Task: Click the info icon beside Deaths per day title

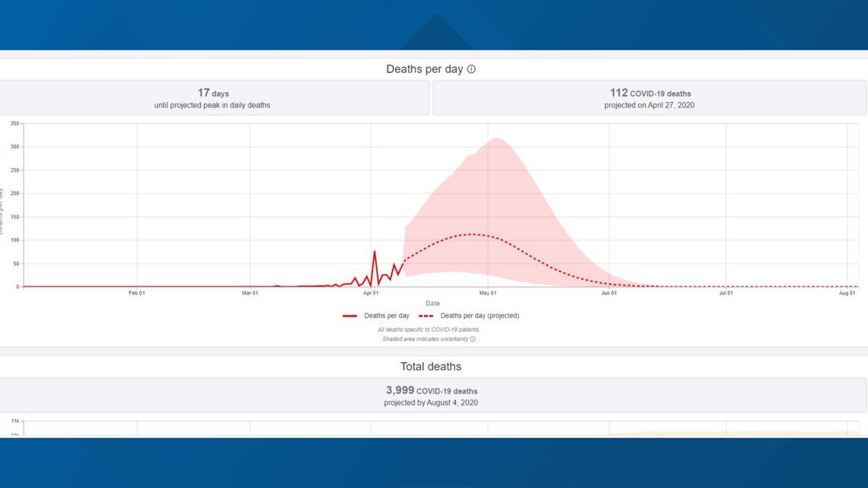Action: click(x=471, y=69)
